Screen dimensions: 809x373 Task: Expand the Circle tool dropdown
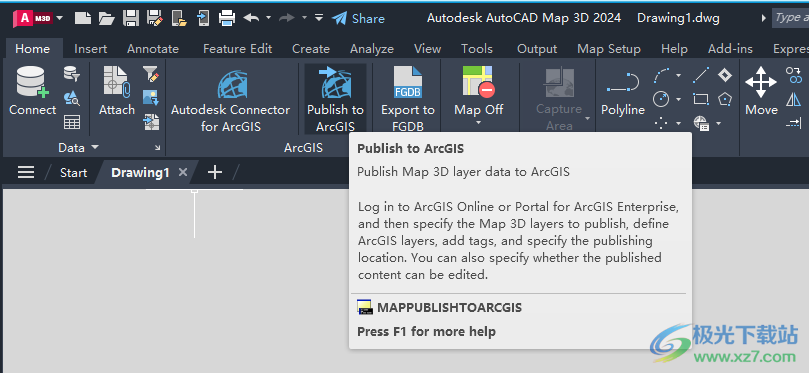pyautogui.click(x=678, y=99)
